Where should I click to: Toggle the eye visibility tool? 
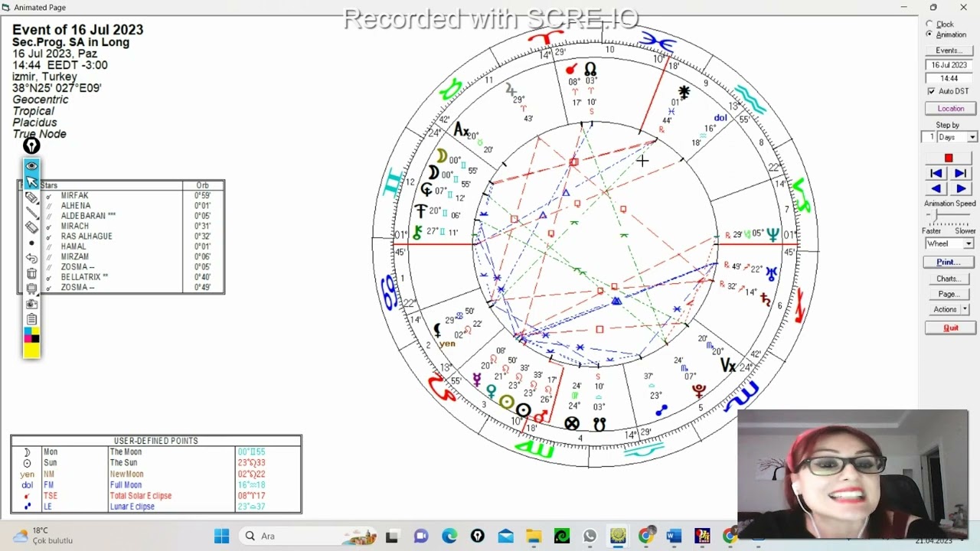pos(31,165)
